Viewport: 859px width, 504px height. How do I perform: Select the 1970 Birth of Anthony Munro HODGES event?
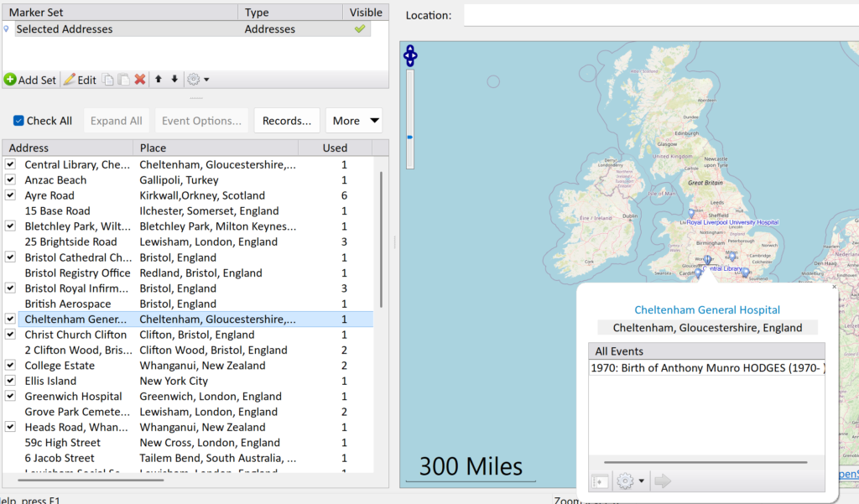(x=706, y=367)
